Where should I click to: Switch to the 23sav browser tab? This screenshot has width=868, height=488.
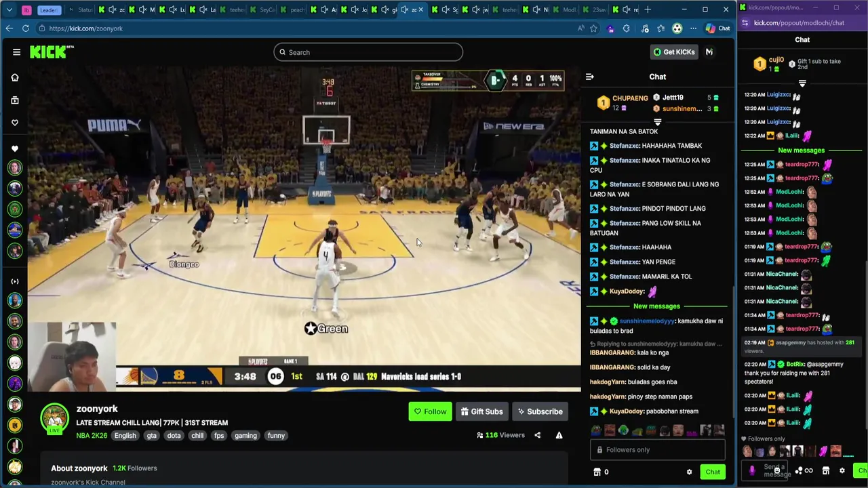click(595, 9)
